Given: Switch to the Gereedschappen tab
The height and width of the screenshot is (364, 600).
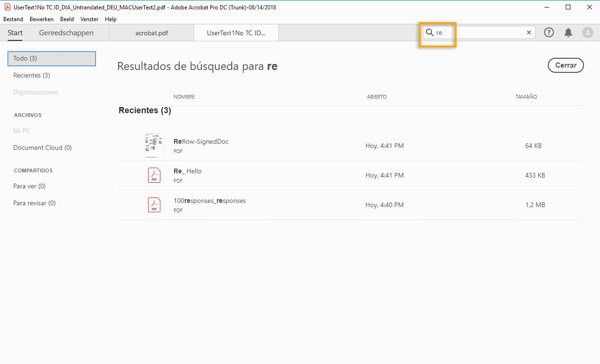Looking at the screenshot, I should (x=66, y=32).
